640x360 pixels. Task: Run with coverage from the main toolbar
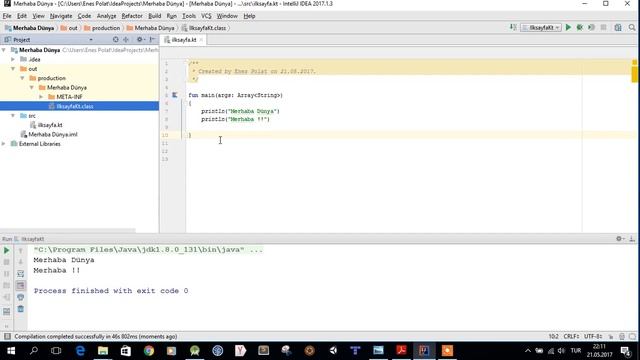click(x=591, y=27)
